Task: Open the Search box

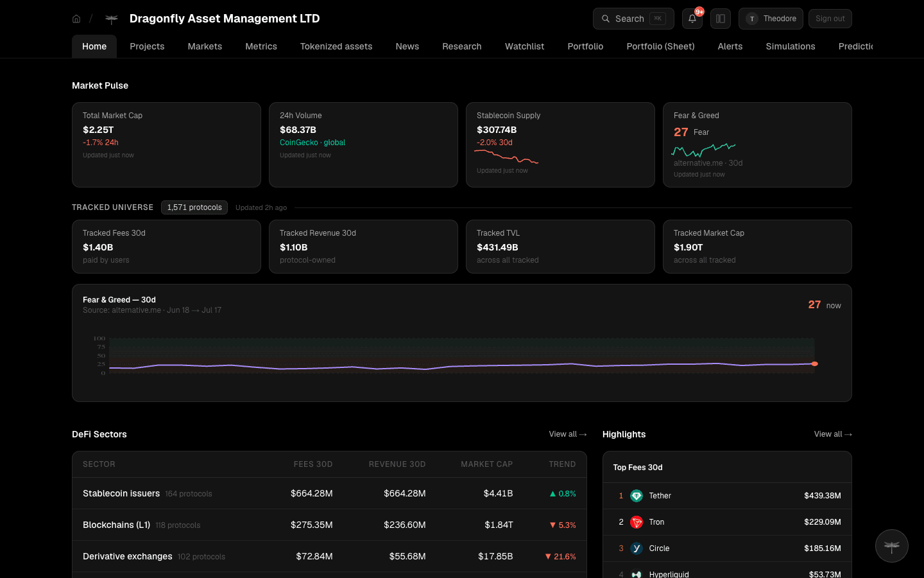Action: (x=633, y=19)
